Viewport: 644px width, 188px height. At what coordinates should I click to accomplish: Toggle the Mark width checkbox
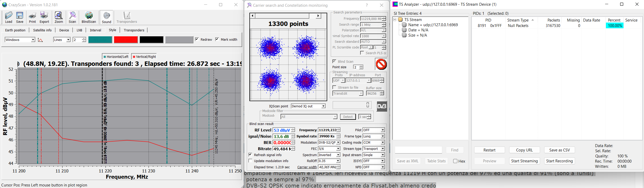click(217, 39)
